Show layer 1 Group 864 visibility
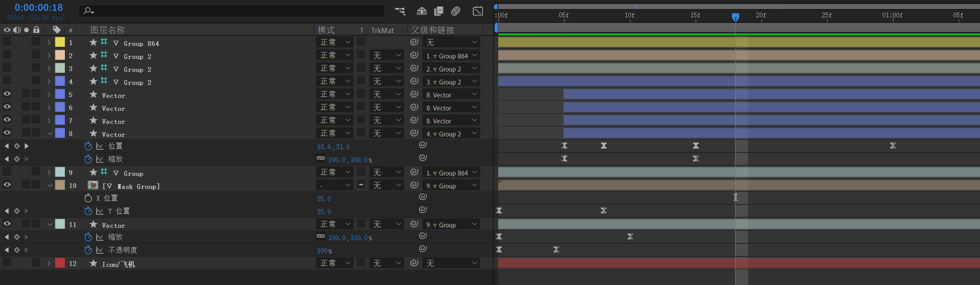Image resolution: width=980 pixels, height=285 pixels. 7,42
